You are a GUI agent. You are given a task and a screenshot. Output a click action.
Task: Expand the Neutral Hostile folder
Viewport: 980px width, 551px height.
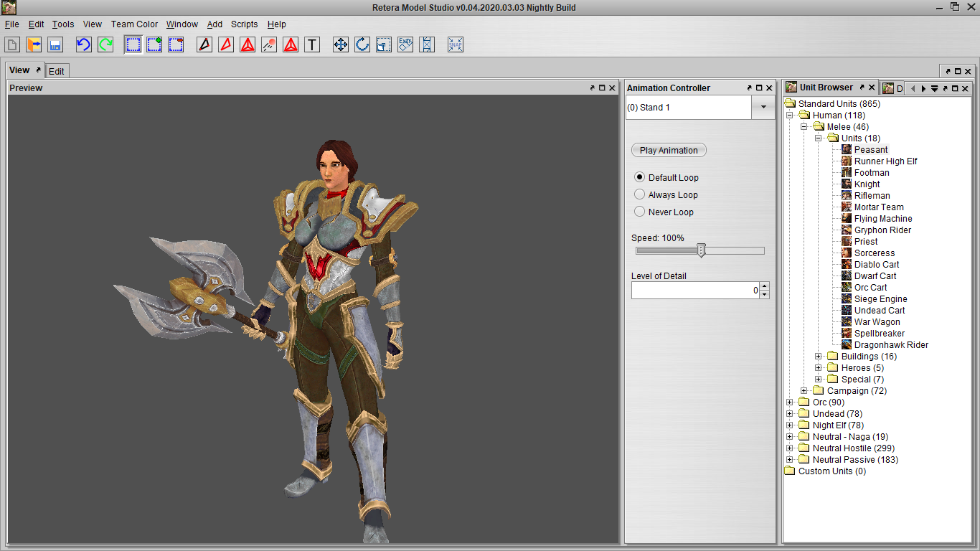coord(790,448)
